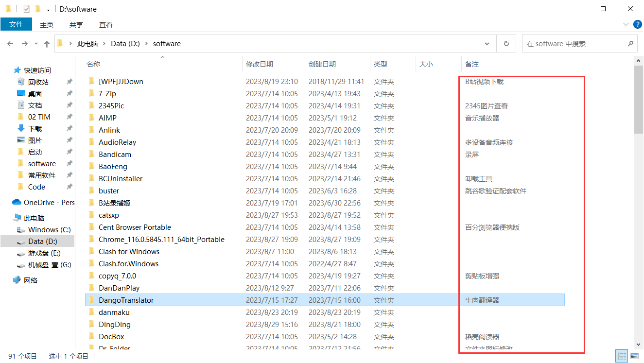
Task: Open 回收站 in the navigation pane
Action: click(x=38, y=82)
